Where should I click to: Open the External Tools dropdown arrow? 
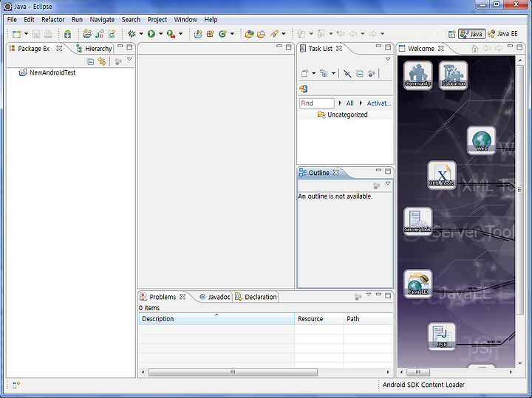[x=181, y=33]
